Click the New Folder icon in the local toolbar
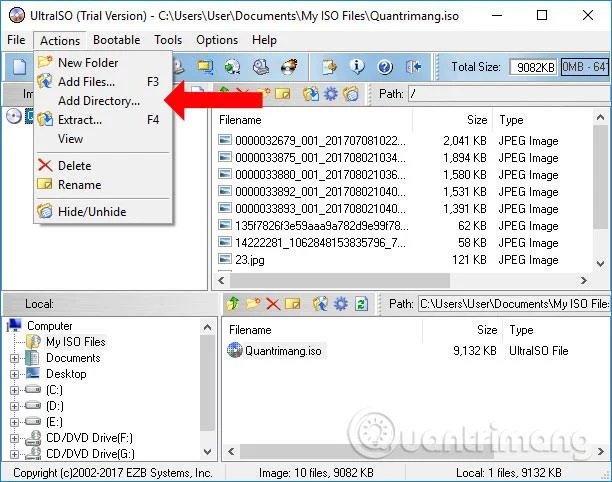612x482 pixels. pyautogui.click(x=253, y=303)
